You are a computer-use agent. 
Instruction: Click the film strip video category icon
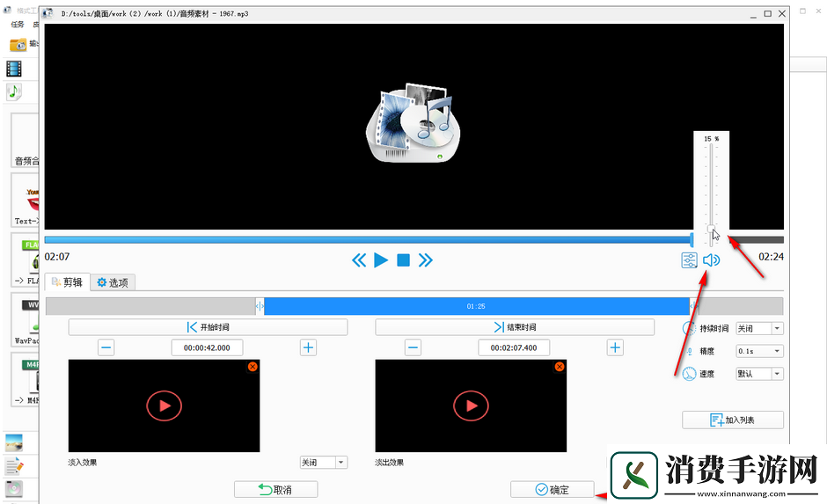[14, 69]
